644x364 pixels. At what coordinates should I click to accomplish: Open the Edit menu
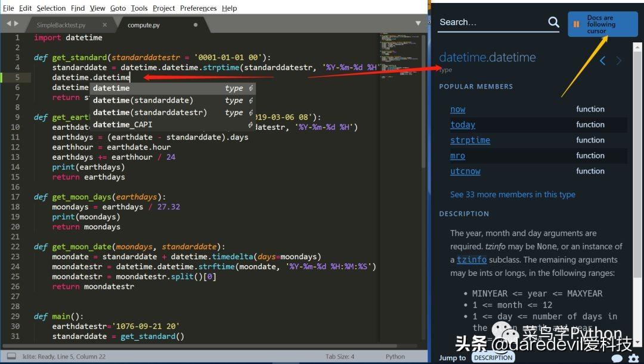coord(25,8)
